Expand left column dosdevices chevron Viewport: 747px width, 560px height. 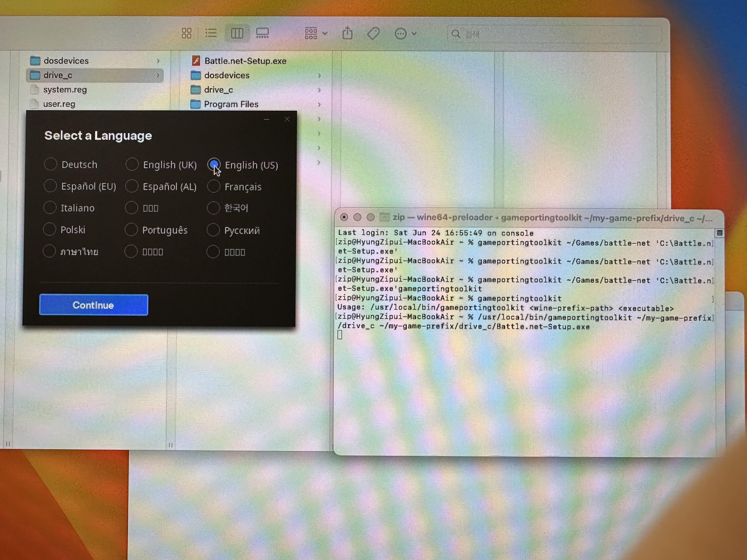click(158, 61)
